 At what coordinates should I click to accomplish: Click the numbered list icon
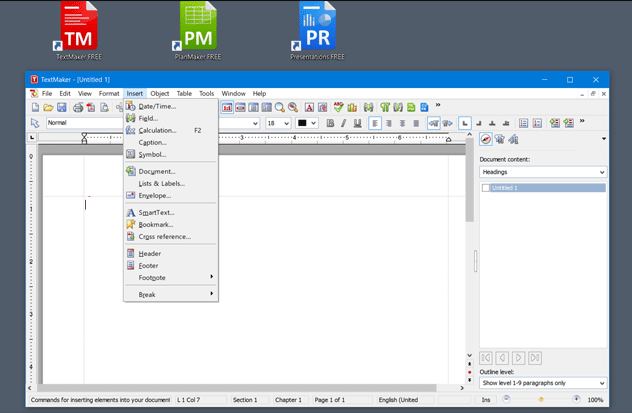pos(537,123)
